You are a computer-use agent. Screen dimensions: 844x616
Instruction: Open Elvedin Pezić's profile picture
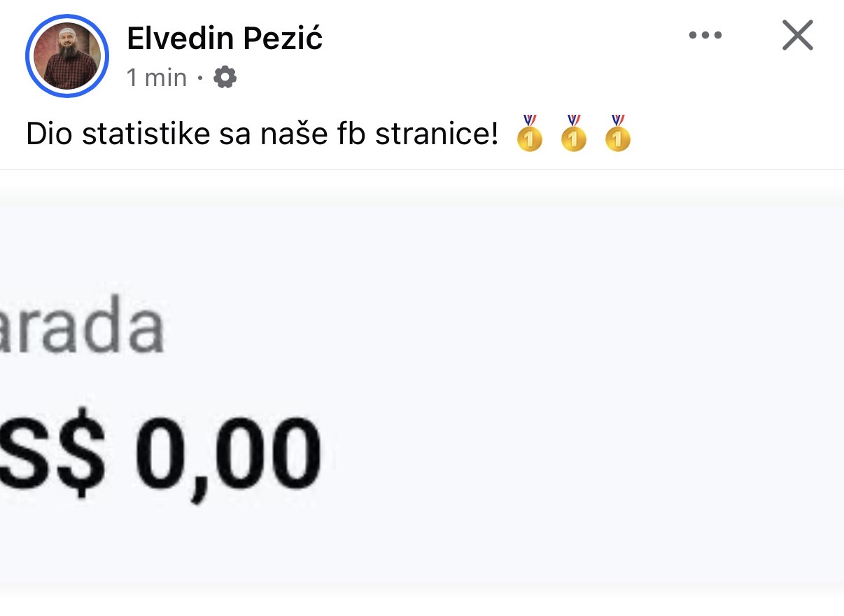tap(67, 56)
